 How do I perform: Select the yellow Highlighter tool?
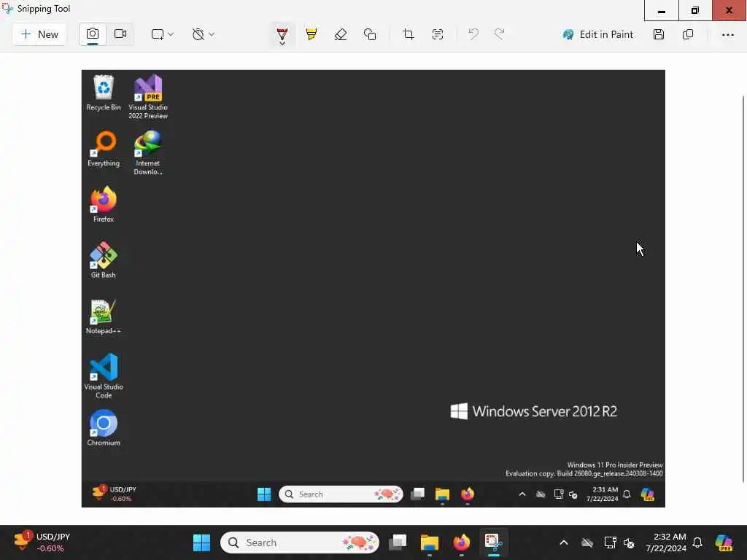(x=311, y=34)
